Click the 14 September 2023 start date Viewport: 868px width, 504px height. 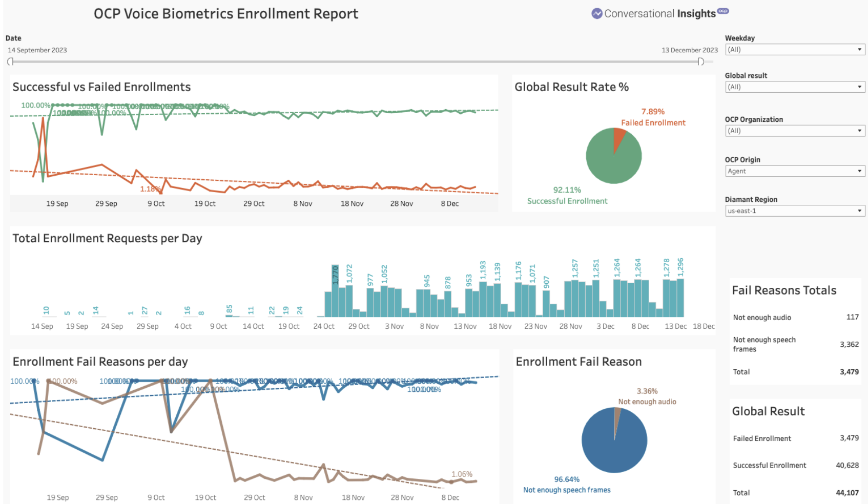[x=37, y=50]
